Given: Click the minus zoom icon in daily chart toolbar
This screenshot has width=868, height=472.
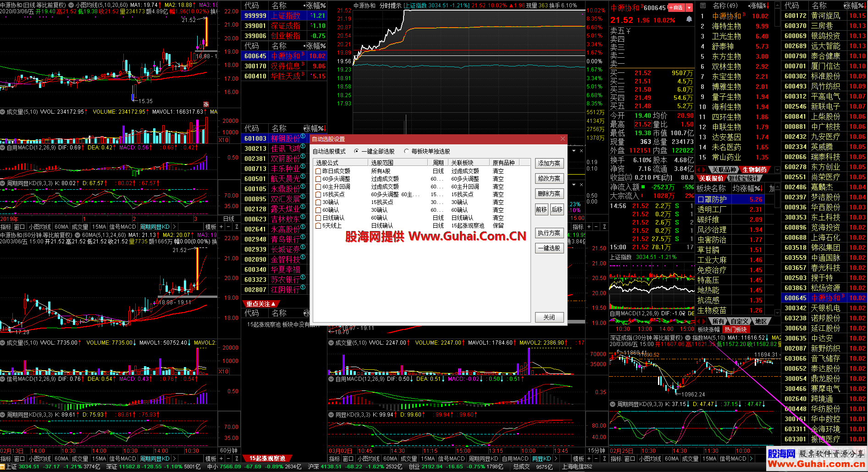Looking at the screenshot, I should (x=228, y=227).
